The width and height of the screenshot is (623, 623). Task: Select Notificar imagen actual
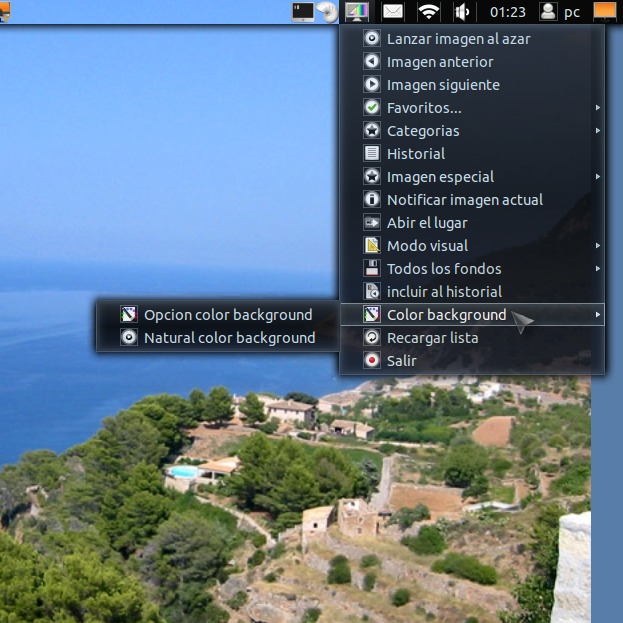tap(472, 199)
